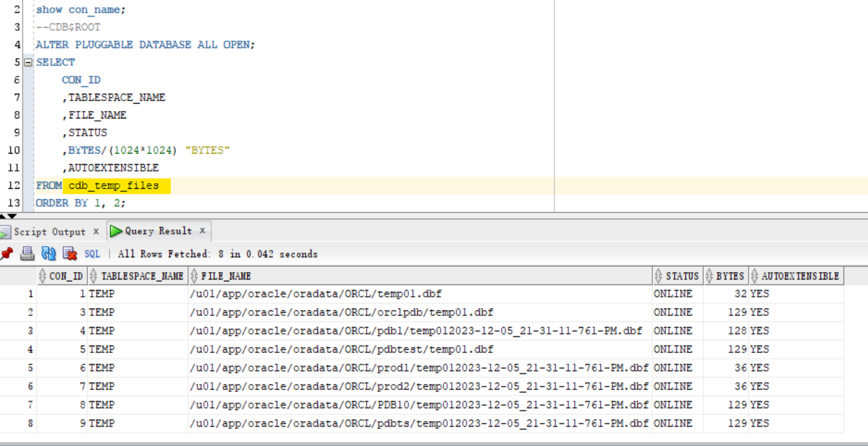Click the FILE_NAME column header label

(x=226, y=276)
